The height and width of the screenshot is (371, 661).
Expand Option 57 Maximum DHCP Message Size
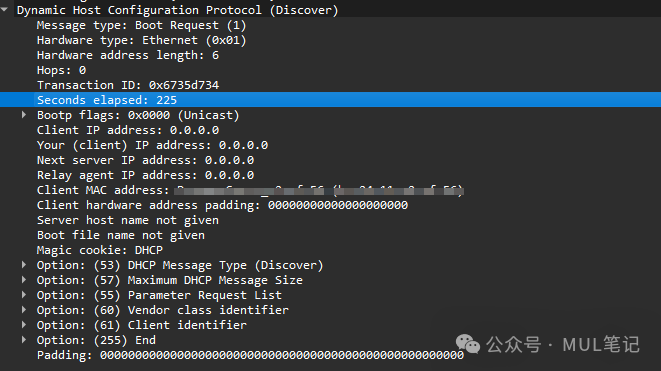pyautogui.click(x=24, y=280)
